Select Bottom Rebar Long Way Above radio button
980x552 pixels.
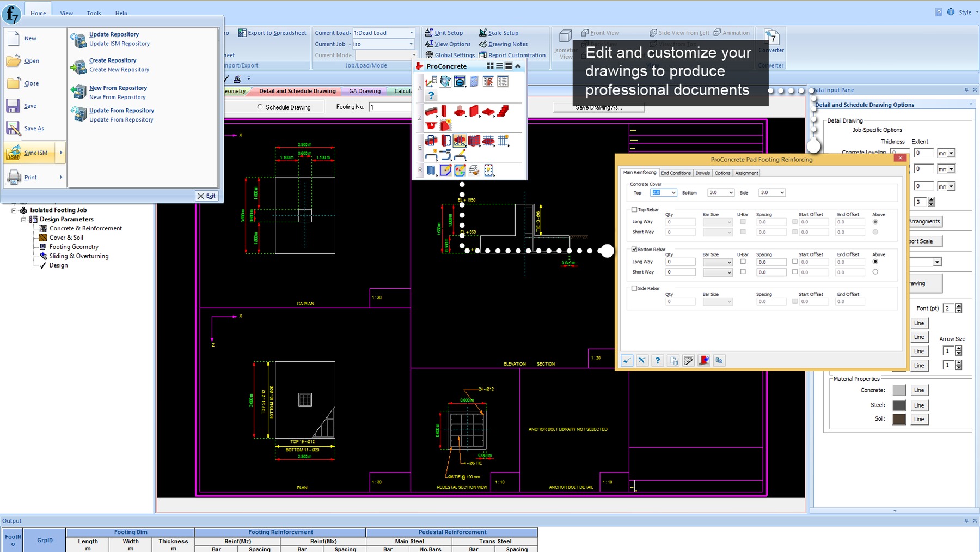pos(875,262)
